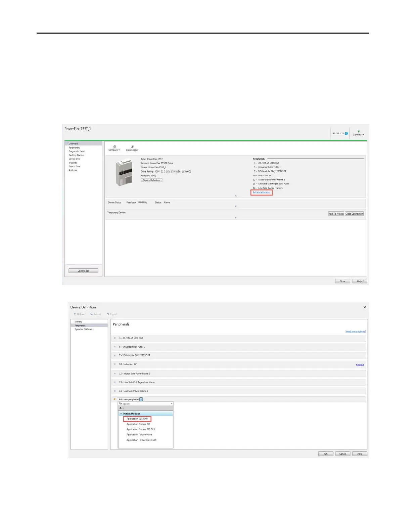
Task: Expand the Device Status section chevron
Action: (236, 206)
